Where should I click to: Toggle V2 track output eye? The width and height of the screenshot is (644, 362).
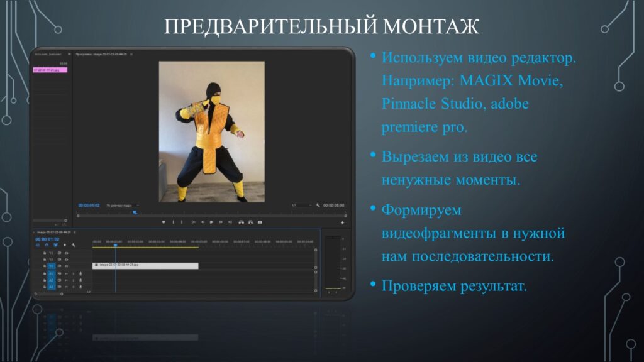(x=66, y=260)
